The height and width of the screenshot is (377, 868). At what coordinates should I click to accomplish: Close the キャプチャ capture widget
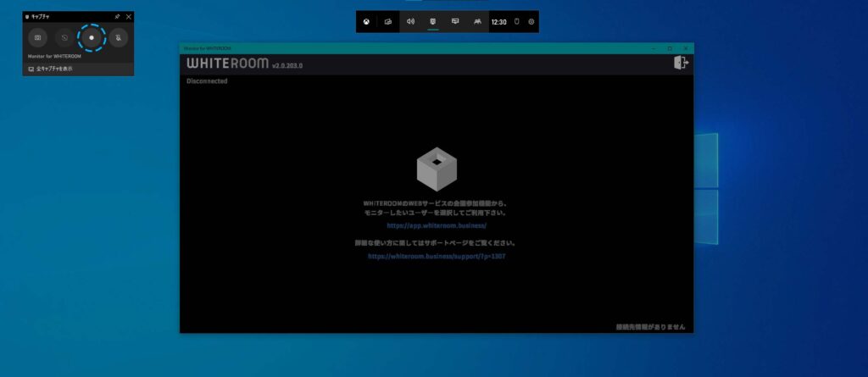129,17
